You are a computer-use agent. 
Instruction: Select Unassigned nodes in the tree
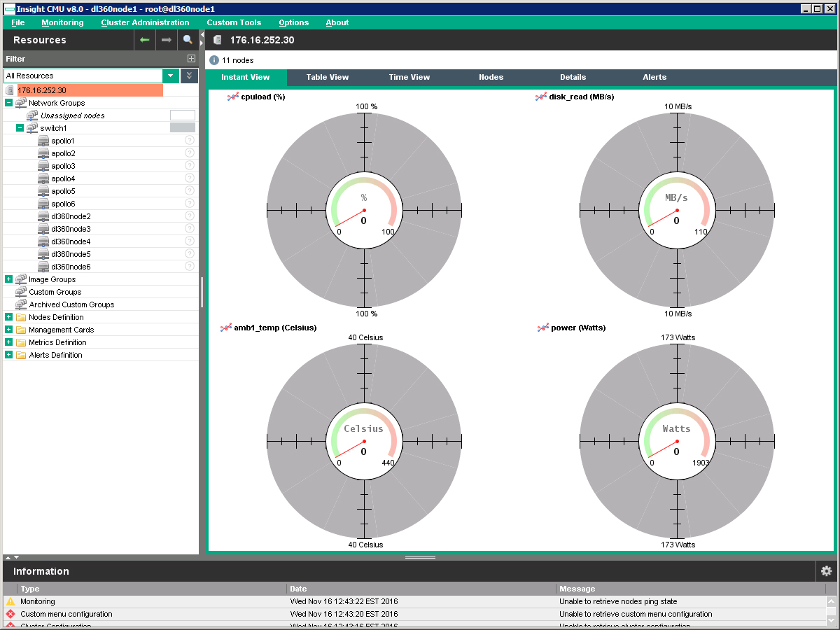point(73,115)
